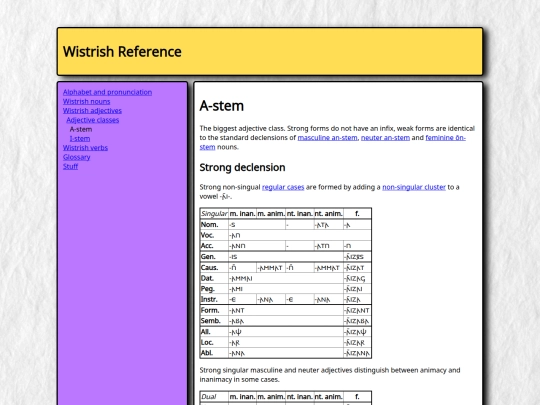Image resolution: width=540 pixels, height=405 pixels.
Task: Click the Dual table header cell
Action: pos(214,397)
